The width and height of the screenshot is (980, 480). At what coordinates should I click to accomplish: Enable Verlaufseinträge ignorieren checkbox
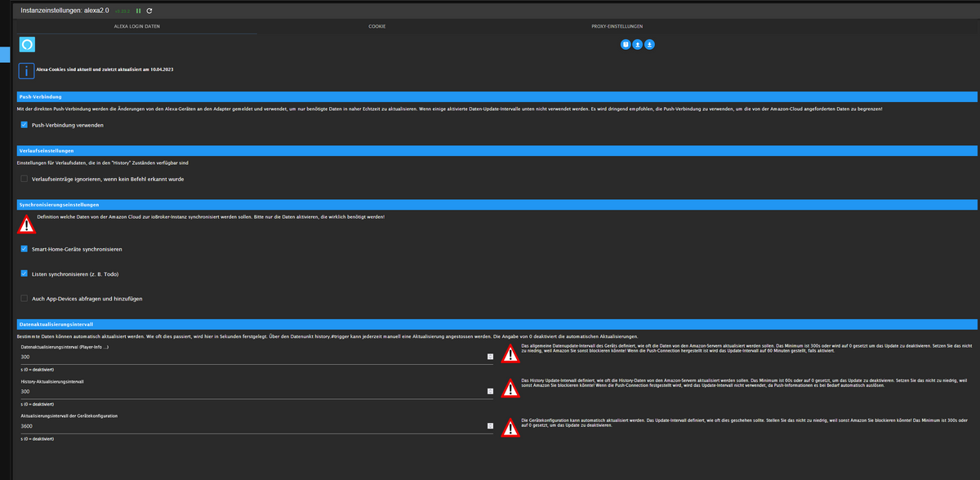click(x=24, y=178)
